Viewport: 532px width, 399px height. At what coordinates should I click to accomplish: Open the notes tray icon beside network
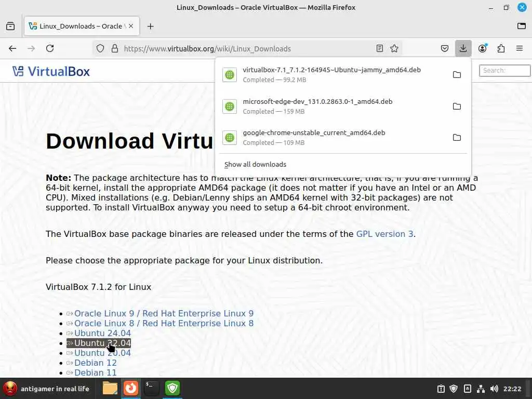click(x=467, y=389)
